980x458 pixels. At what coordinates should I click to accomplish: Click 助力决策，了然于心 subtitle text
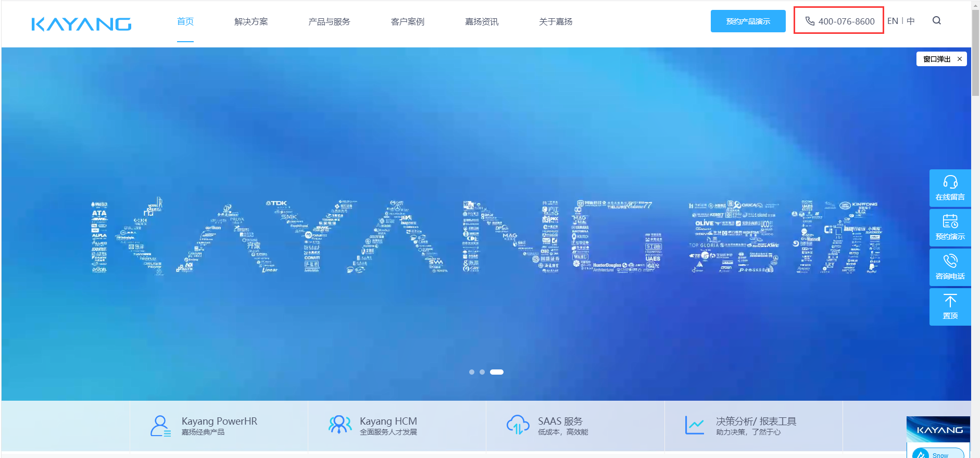(748, 432)
